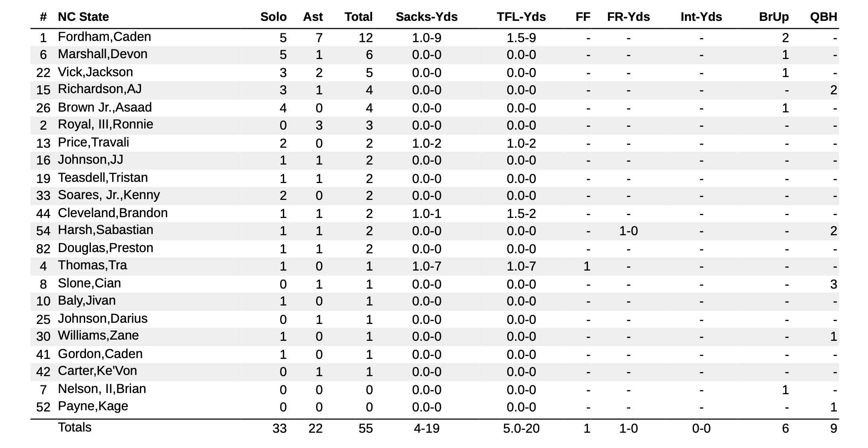Select jersey number 82 for Douglas,Preston
Image resolution: width=868 pixels, height=448 pixels.
pos(43,249)
